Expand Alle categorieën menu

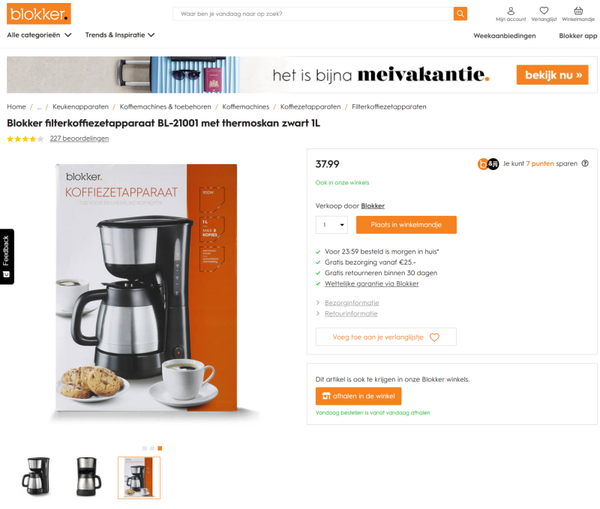click(x=39, y=35)
